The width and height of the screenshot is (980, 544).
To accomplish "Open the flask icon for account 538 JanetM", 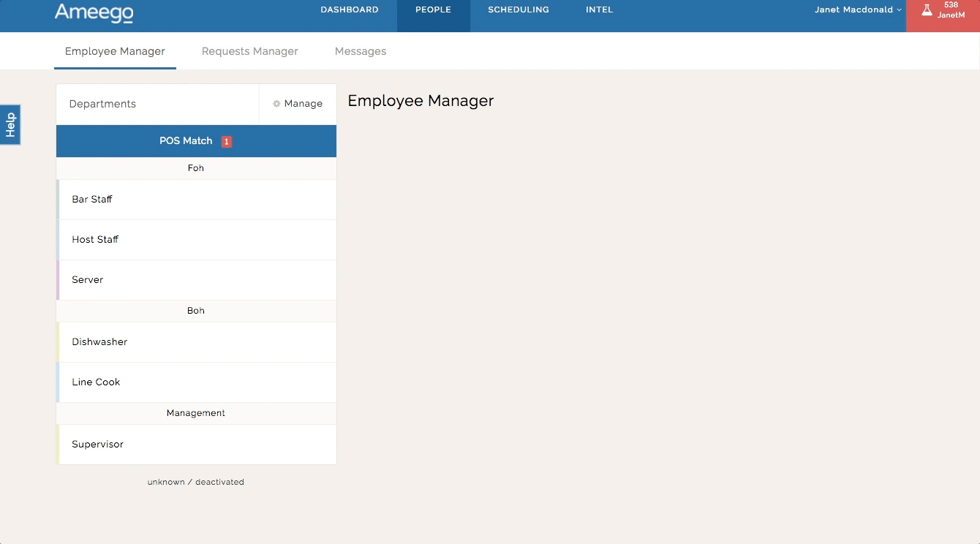I will [927, 10].
